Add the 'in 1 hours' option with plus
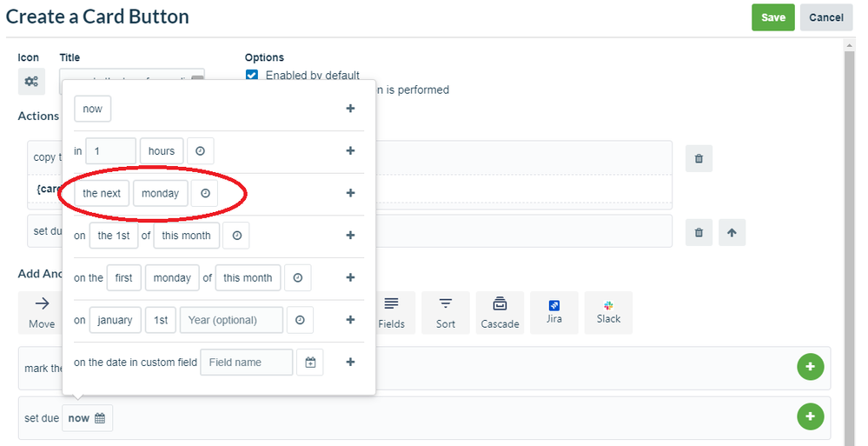 (350, 150)
